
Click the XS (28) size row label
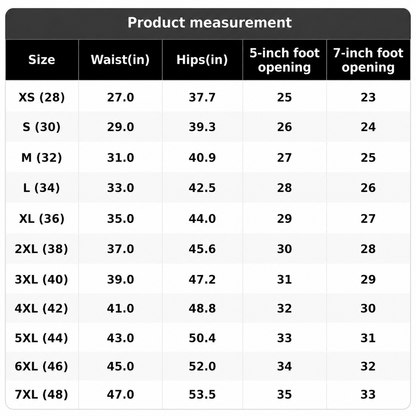pos(42,97)
